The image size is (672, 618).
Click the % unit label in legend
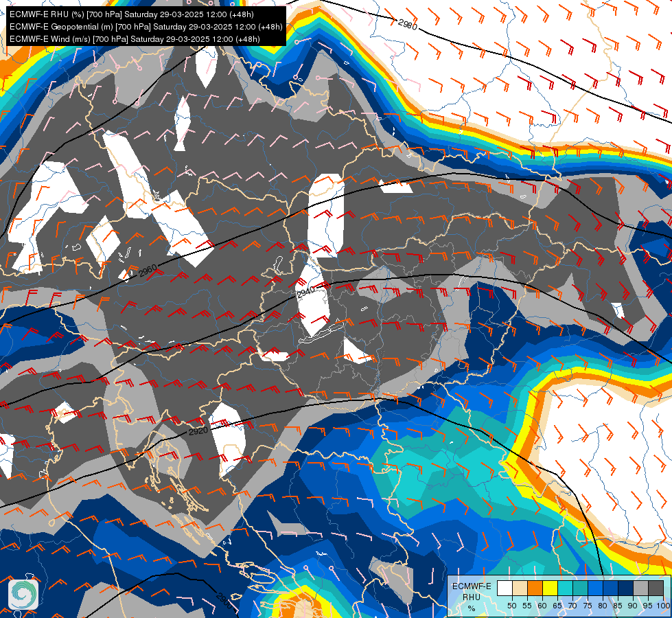tap(472, 609)
